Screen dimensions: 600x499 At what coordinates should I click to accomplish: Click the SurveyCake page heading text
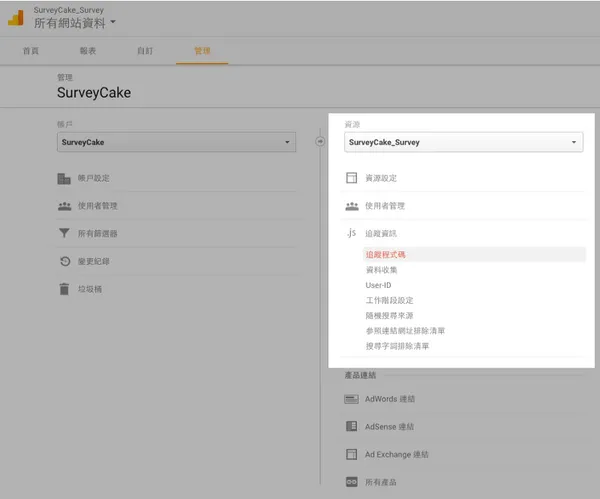click(94, 93)
